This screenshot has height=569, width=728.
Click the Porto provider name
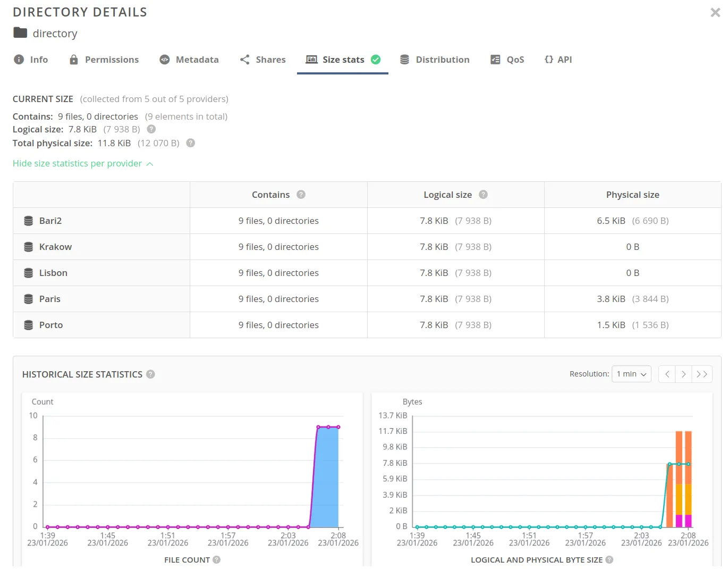51,325
